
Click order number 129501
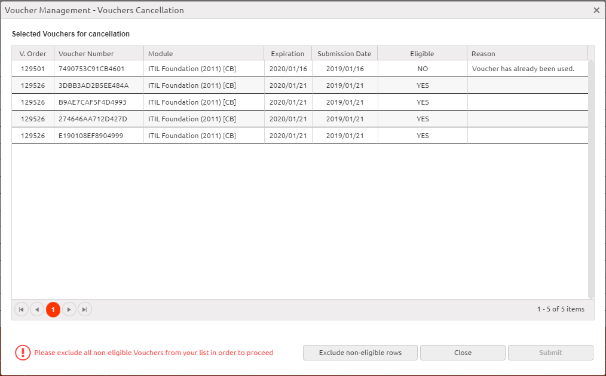[33, 69]
